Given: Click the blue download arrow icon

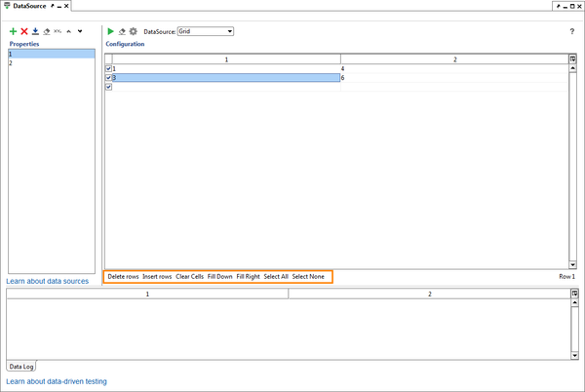Looking at the screenshot, I should [x=35, y=31].
